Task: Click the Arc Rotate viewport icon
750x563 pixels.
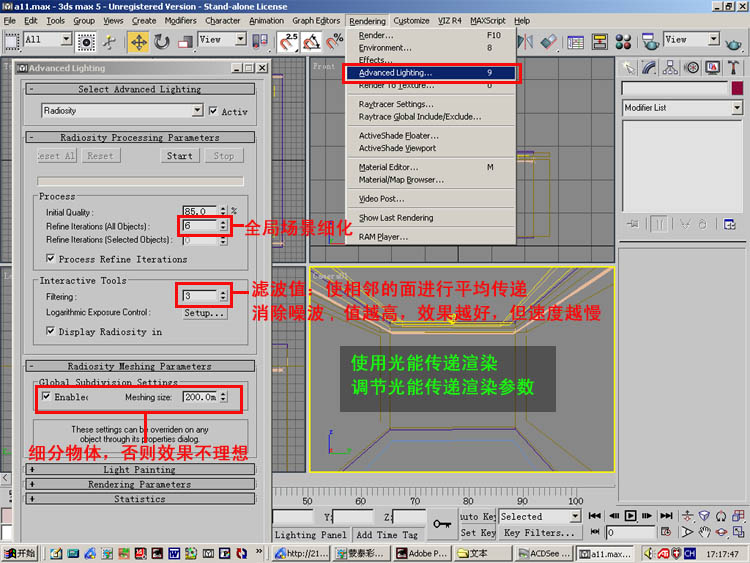Action: [x=722, y=532]
